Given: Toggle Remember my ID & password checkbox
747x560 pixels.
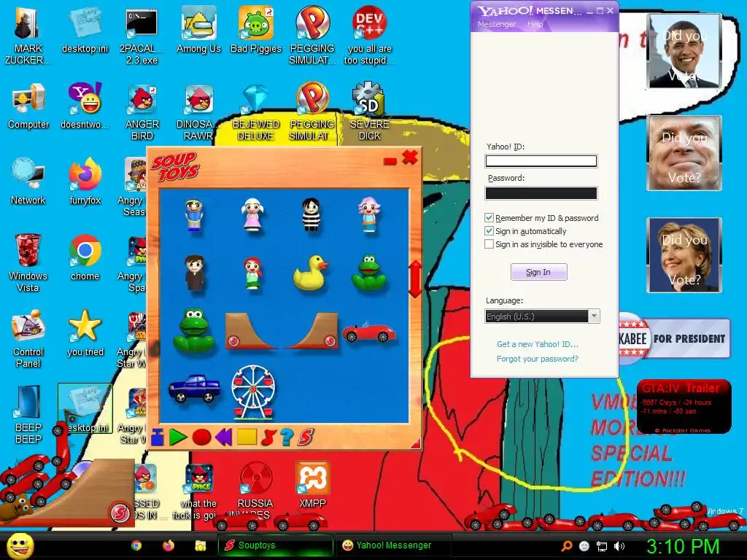Looking at the screenshot, I should [x=489, y=217].
